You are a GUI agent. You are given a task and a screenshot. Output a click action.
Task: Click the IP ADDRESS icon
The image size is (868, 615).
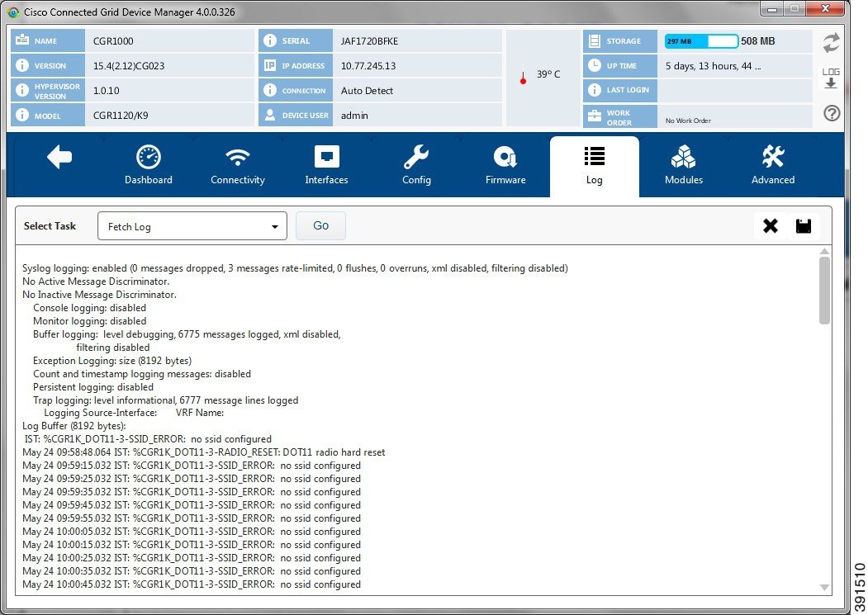click(269, 65)
